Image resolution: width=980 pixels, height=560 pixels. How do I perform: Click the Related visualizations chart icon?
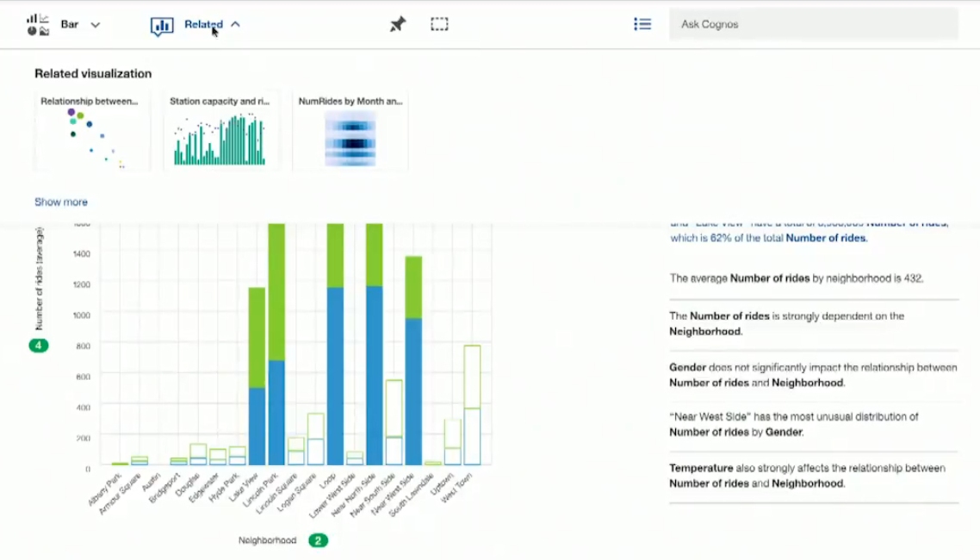coord(162,26)
